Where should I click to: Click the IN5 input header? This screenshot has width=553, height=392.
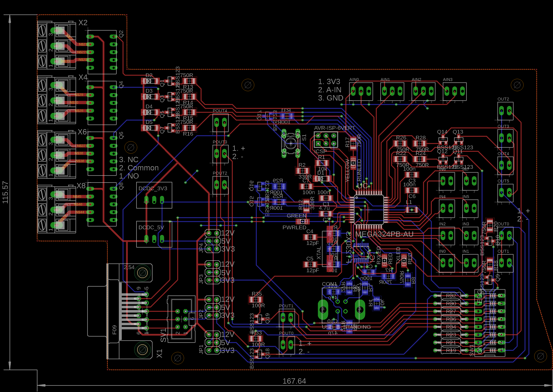click(x=470, y=209)
